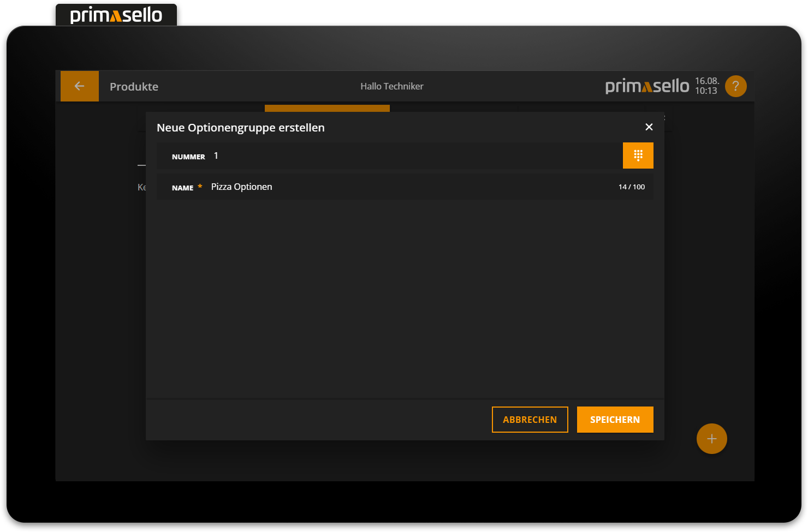Viewport: 808px width, 532px height.
Task: Click the primasello logo above the device frame
Action: click(116, 15)
